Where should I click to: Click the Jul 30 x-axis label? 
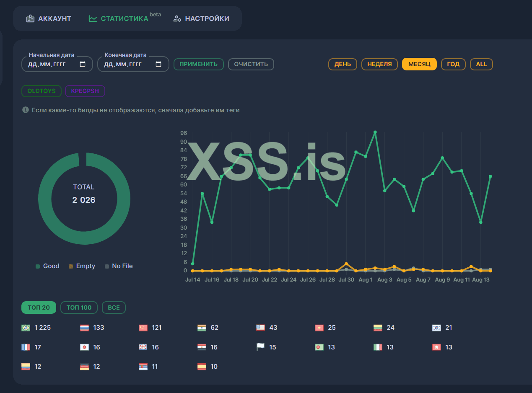coord(346,280)
